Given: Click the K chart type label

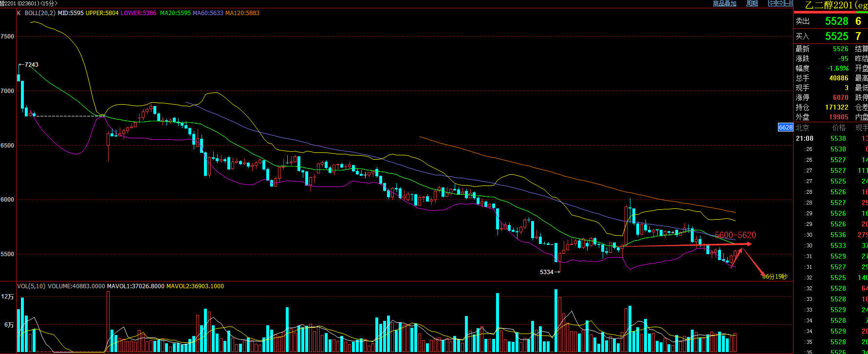Looking at the screenshot, I should click(19, 13).
